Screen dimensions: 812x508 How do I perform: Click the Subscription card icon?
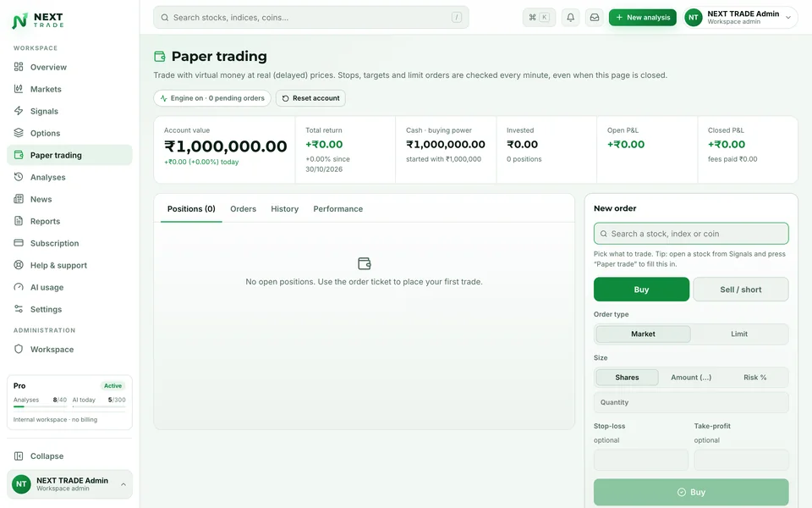click(x=19, y=243)
